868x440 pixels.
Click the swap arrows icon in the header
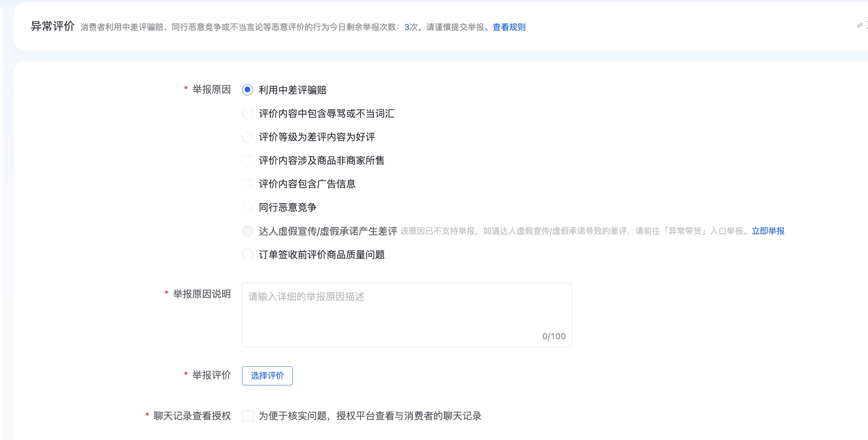[x=860, y=25]
